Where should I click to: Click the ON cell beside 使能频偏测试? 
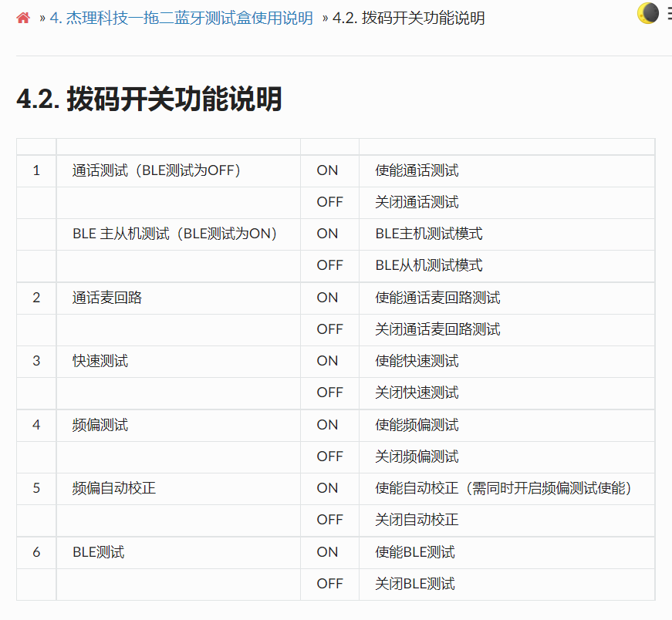point(329,425)
